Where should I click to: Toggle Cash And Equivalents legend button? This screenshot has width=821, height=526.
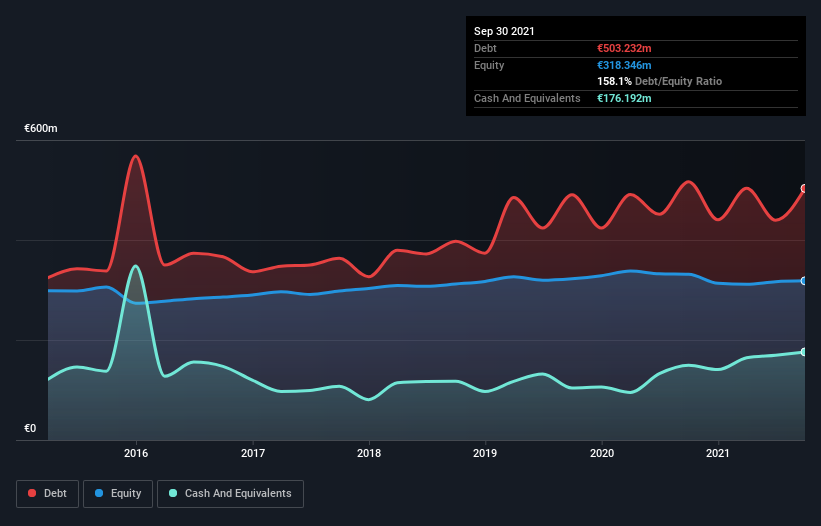click(x=230, y=494)
